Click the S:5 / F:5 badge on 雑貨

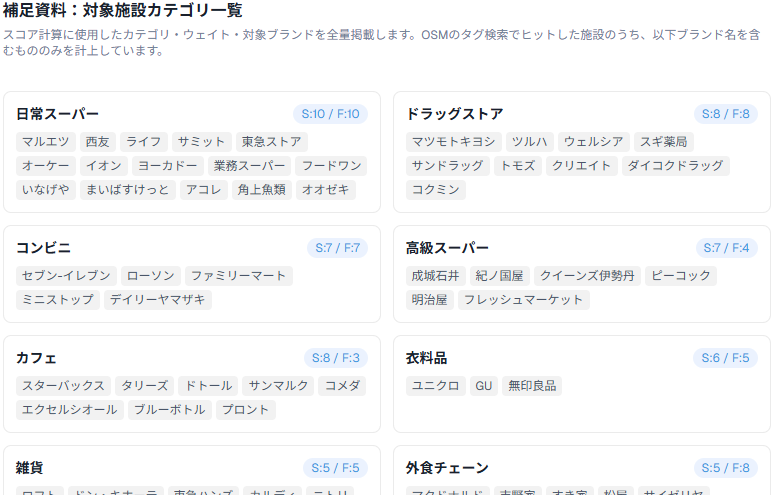tap(335, 468)
